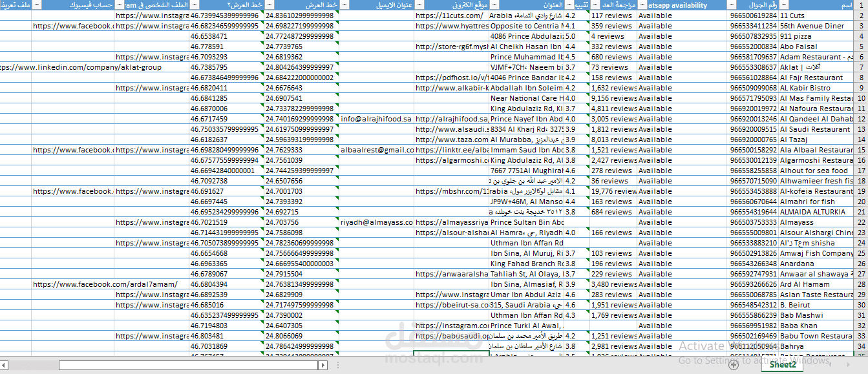Select row header 30
The image size is (868, 374).
click(x=862, y=304)
